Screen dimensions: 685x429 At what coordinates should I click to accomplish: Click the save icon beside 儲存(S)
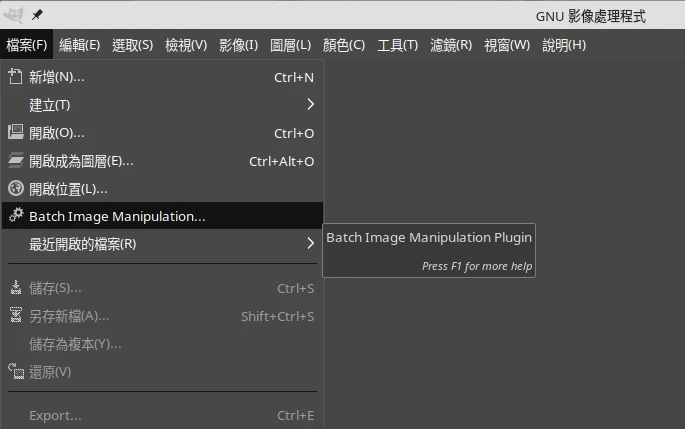pyautogui.click(x=15, y=288)
